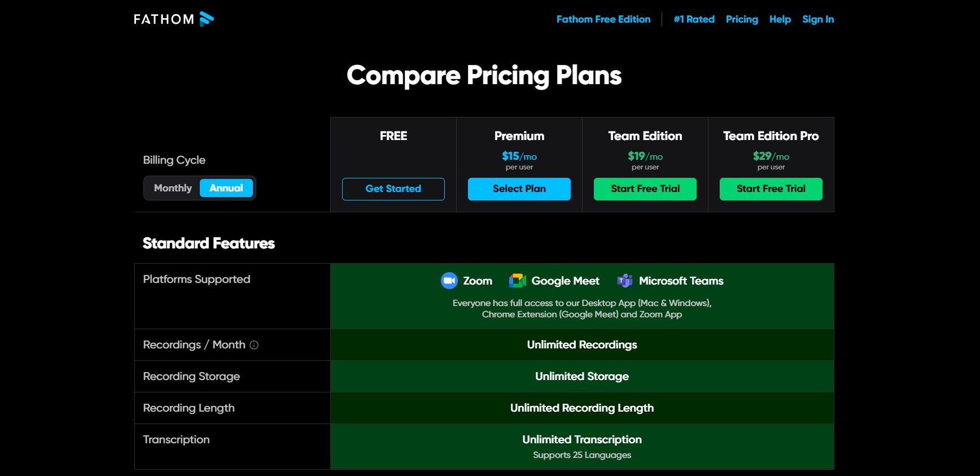Screen dimensions: 980x476
Task: Click the Recordings / Month row label
Action: (194, 345)
